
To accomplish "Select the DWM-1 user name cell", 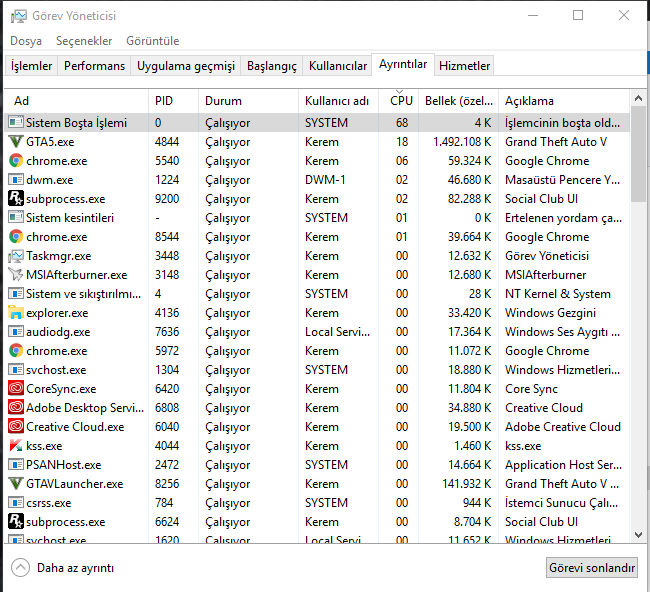I will [x=325, y=180].
